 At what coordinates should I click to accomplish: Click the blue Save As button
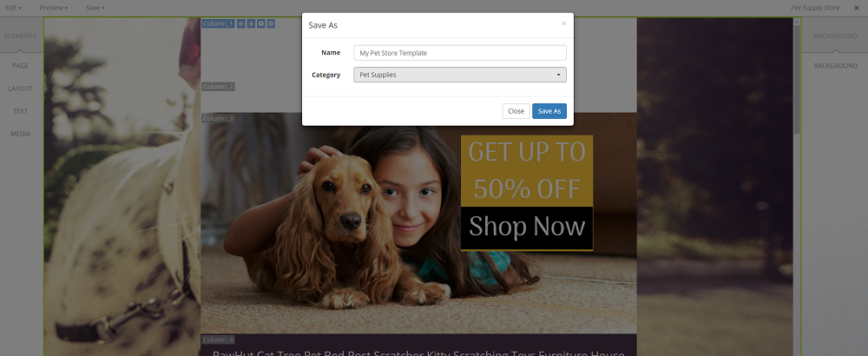click(549, 111)
